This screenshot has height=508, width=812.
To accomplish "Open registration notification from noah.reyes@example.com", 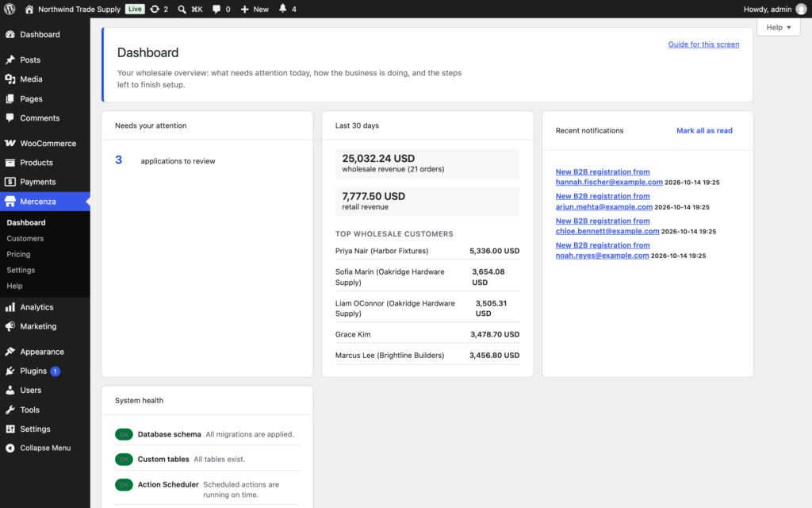I will click(603, 250).
